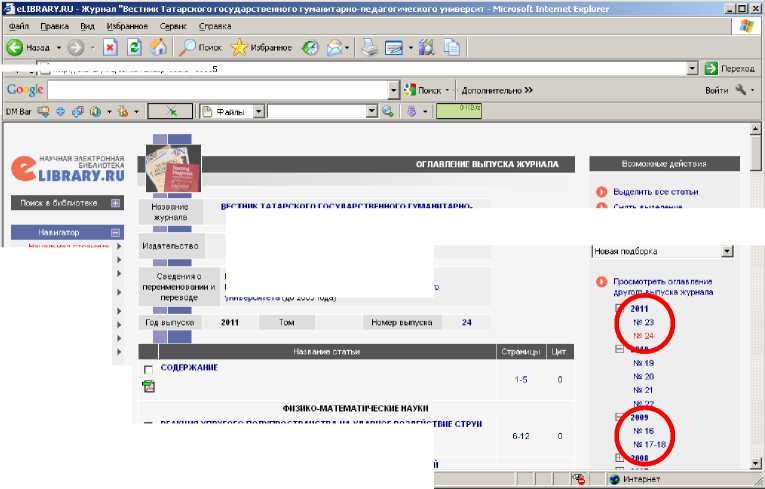Screen dimensions: 765x489
Task: Refresh the page with the green arrows icon
Action: coord(134,48)
